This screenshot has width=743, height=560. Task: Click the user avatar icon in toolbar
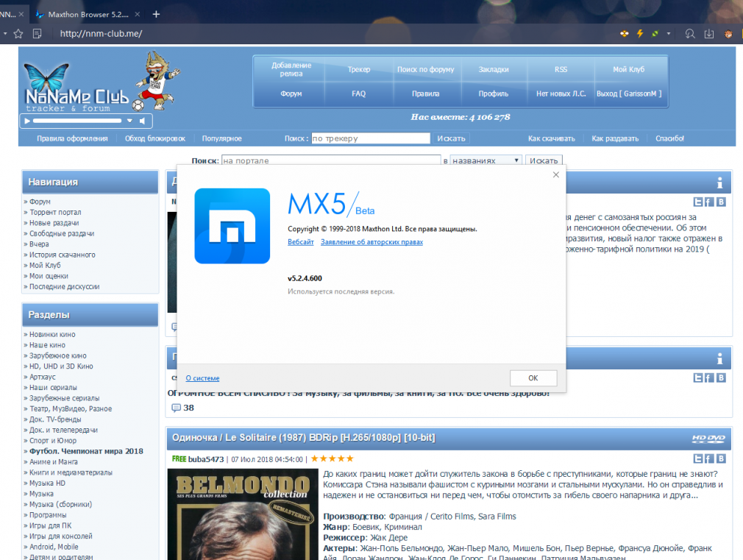coord(728,34)
